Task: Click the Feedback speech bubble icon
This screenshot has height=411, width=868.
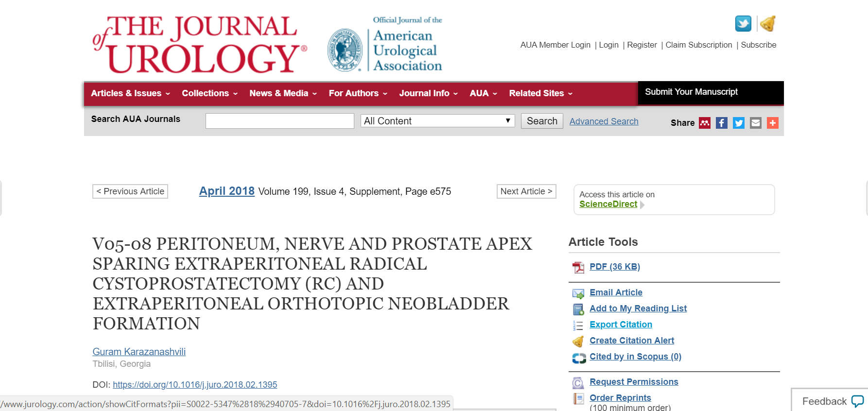Action: 857,401
